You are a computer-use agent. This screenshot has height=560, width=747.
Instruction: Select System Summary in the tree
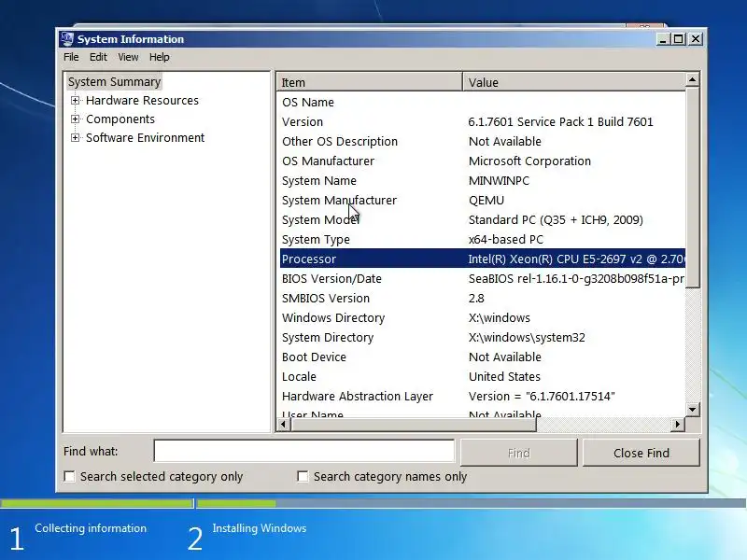(114, 82)
